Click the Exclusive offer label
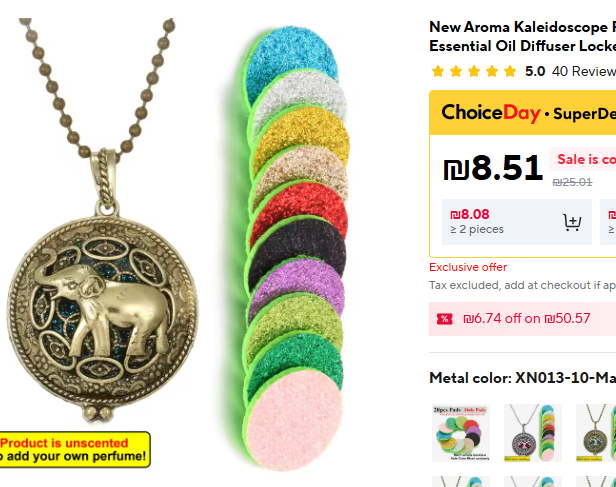This screenshot has height=487, width=616. 468,267
